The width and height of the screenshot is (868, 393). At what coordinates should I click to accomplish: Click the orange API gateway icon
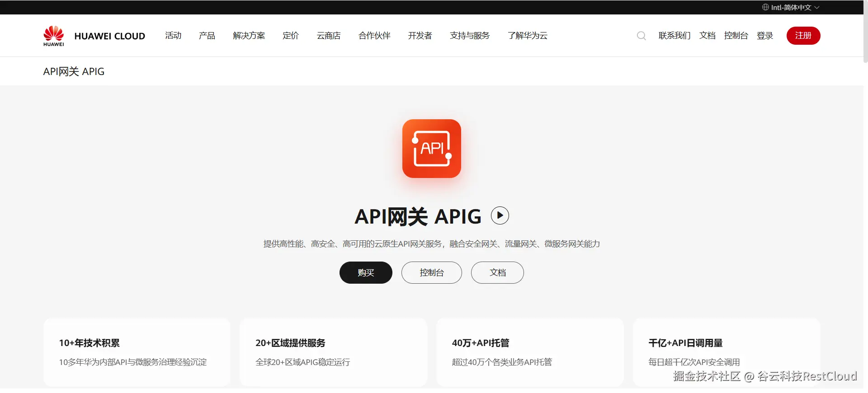pos(432,149)
